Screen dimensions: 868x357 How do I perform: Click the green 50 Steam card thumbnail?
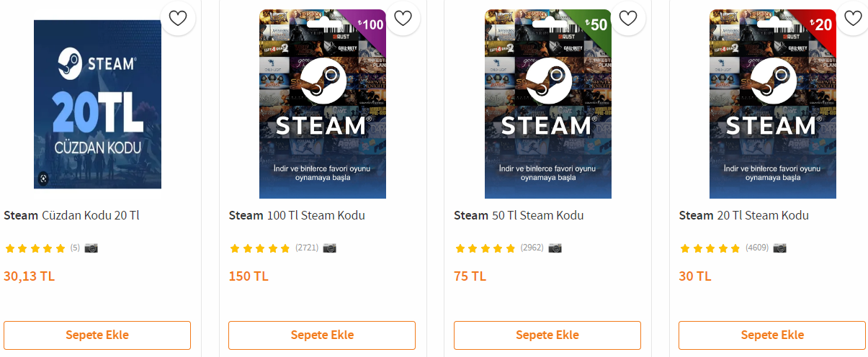(547, 104)
